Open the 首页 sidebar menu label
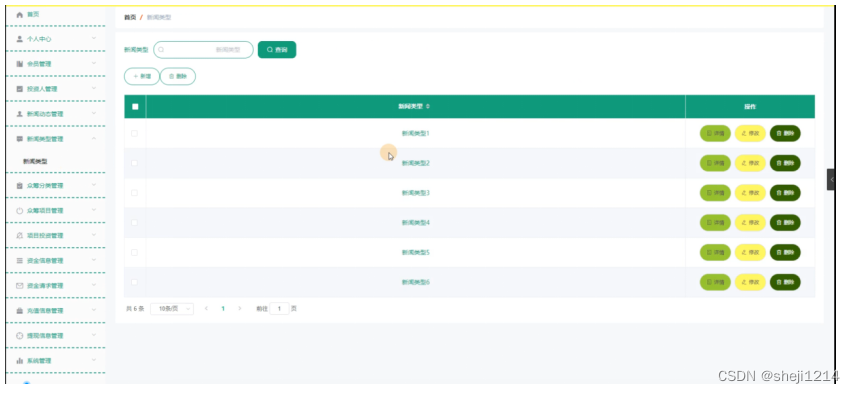Image resolution: width=855 pixels, height=393 pixels. pos(33,15)
